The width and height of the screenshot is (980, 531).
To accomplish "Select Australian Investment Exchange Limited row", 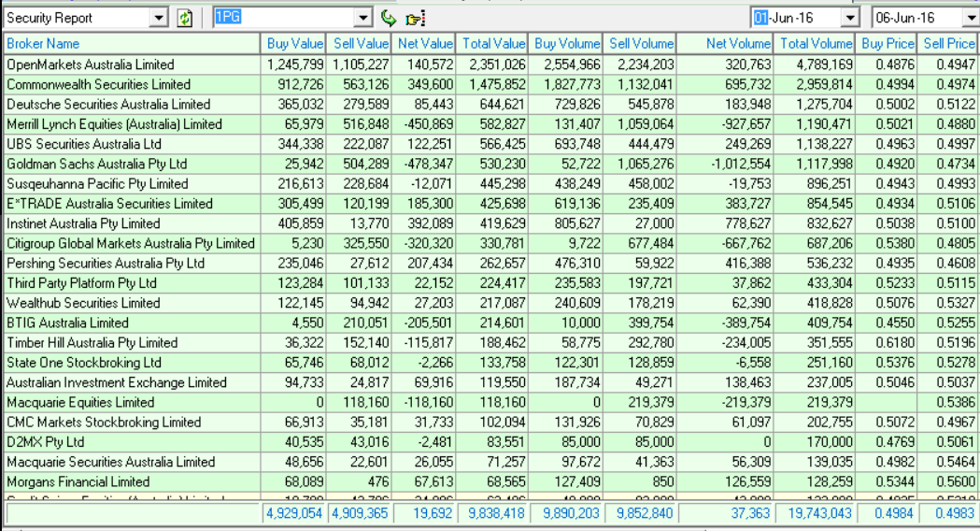I will [x=490, y=382].
